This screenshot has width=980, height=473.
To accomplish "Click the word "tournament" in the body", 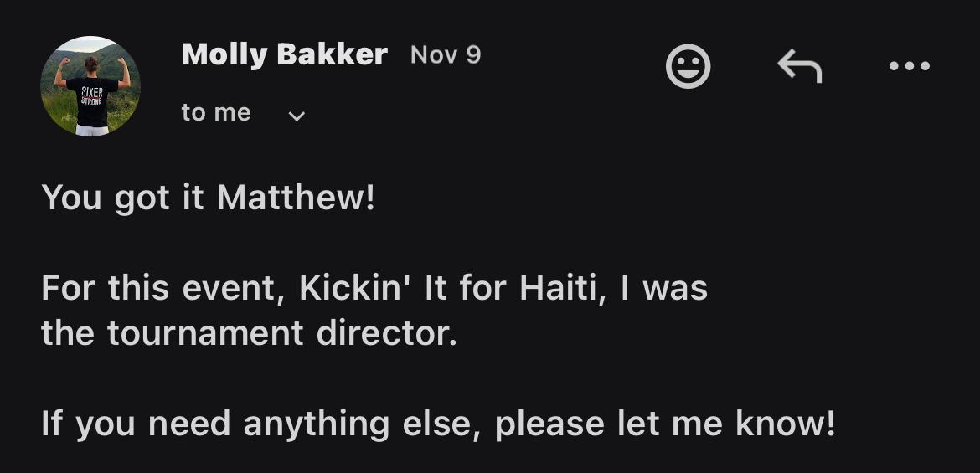I will [205, 334].
